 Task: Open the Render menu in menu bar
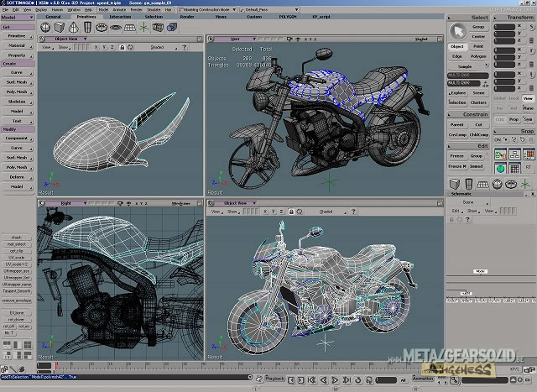coord(136,9)
